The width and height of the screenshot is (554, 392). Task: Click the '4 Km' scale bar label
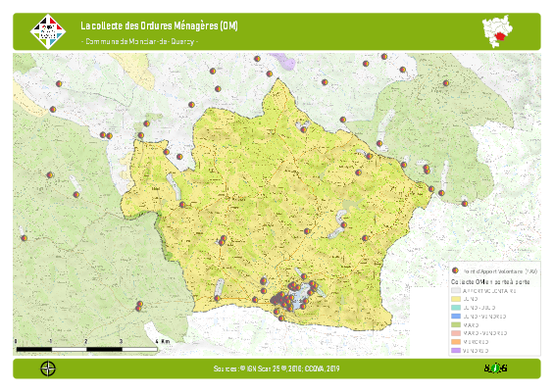(163, 341)
